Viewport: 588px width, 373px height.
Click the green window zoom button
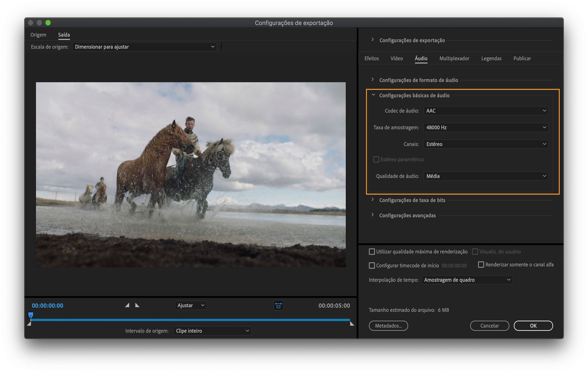pyautogui.click(x=48, y=23)
